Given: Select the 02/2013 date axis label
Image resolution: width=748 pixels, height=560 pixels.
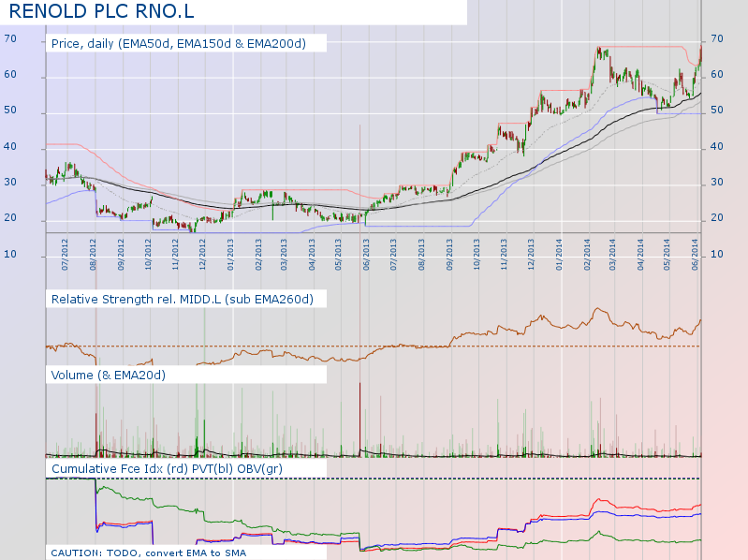Looking at the screenshot, I should (258, 255).
